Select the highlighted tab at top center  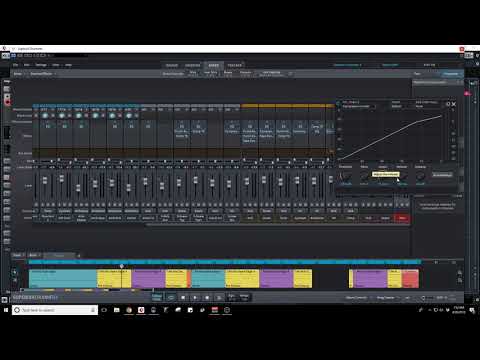point(214,65)
